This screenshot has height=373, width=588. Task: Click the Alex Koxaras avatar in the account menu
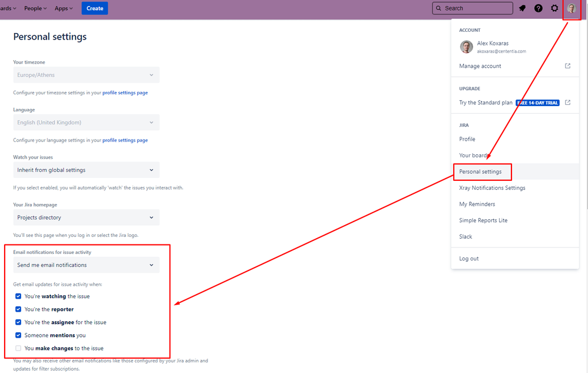(466, 47)
